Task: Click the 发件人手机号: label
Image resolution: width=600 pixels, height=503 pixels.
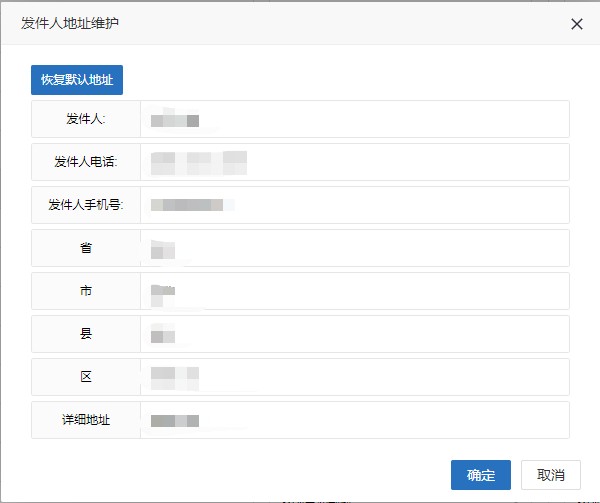Action: point(86,205)
